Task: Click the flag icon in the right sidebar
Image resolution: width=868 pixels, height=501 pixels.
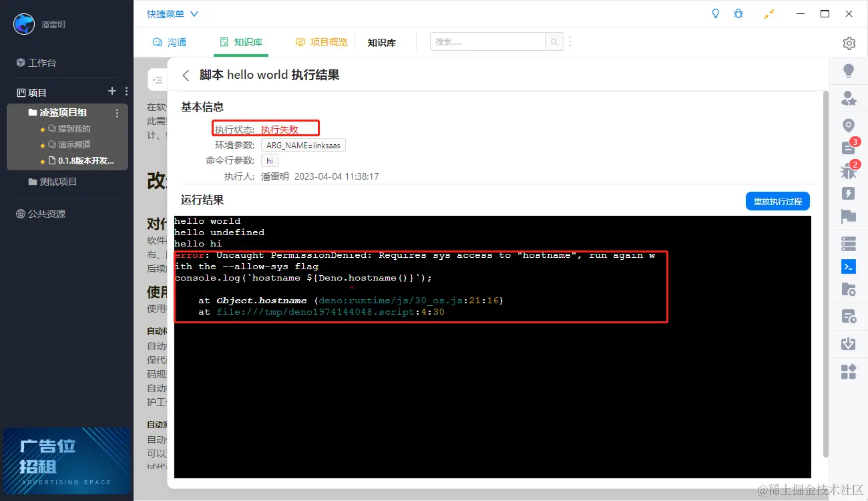Action: pos(849,216)
